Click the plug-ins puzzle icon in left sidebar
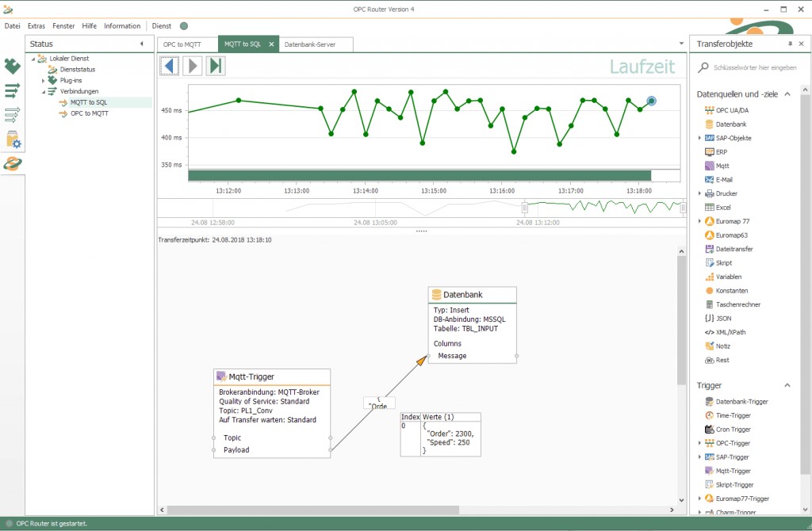Screen dimensions: 812x531 pos(13,66)
